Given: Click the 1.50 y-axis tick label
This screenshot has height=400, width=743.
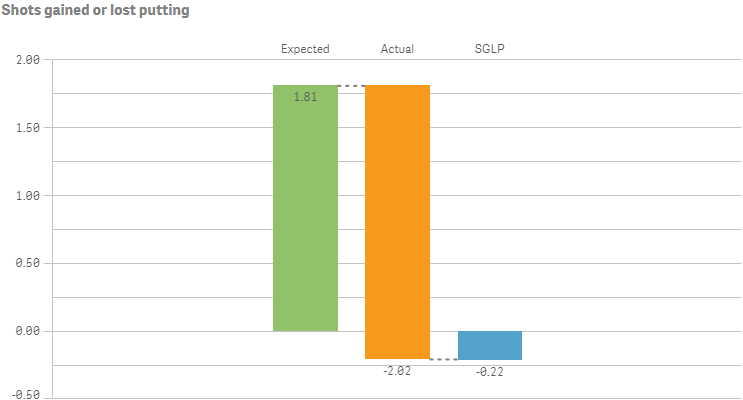Looking at the screenshot, I should pos(28,128).
